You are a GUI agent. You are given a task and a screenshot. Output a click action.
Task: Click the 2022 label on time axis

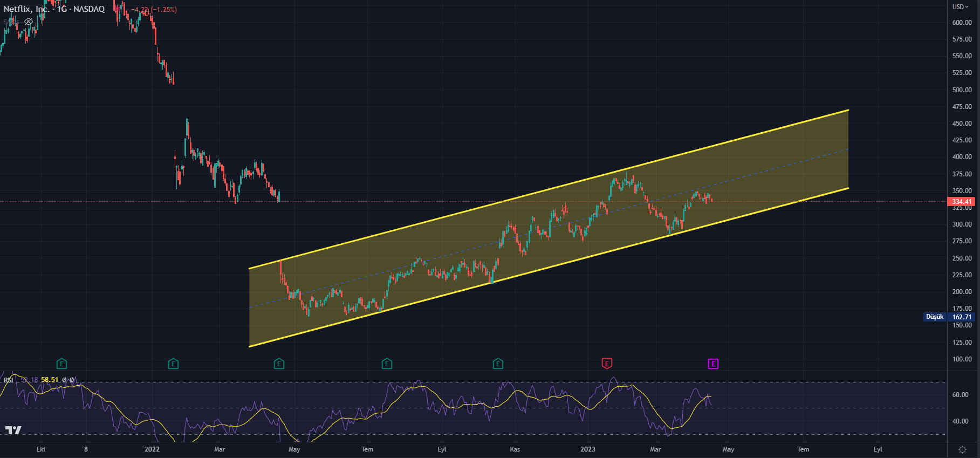[152, 449]
